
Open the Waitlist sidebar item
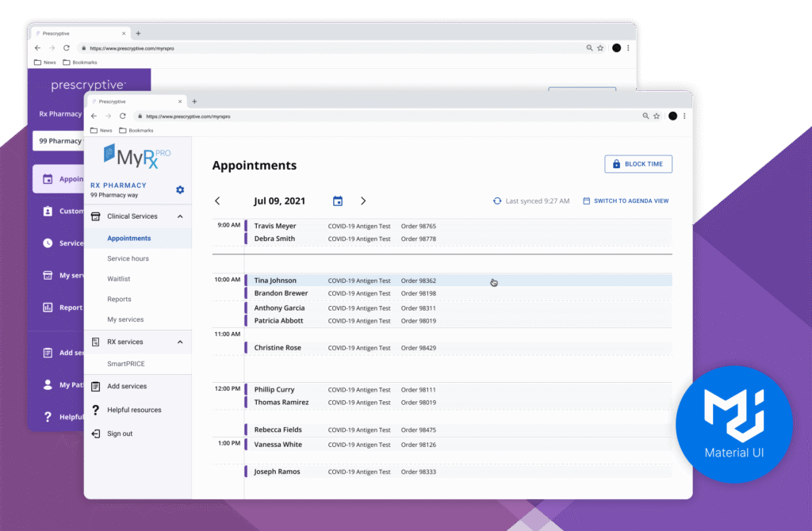(119, 279)
